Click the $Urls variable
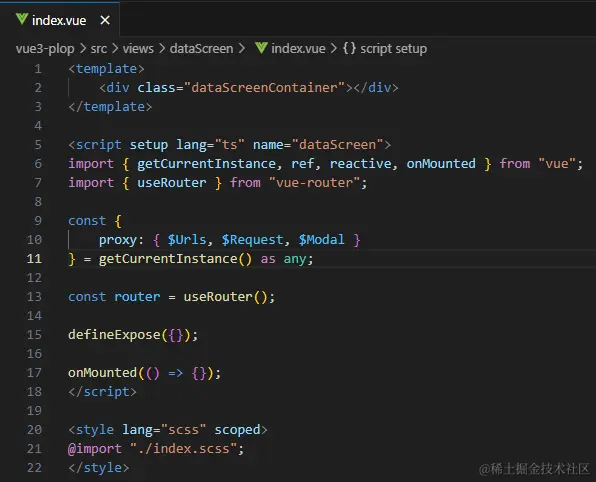This screenshot has height=482, width=596. click(x=187, y=240)
